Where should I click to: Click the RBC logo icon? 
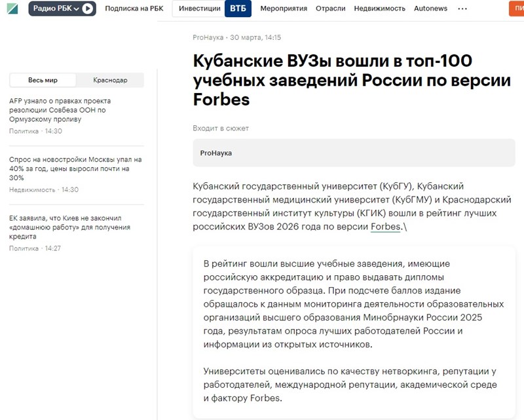(x=11, y=9)
